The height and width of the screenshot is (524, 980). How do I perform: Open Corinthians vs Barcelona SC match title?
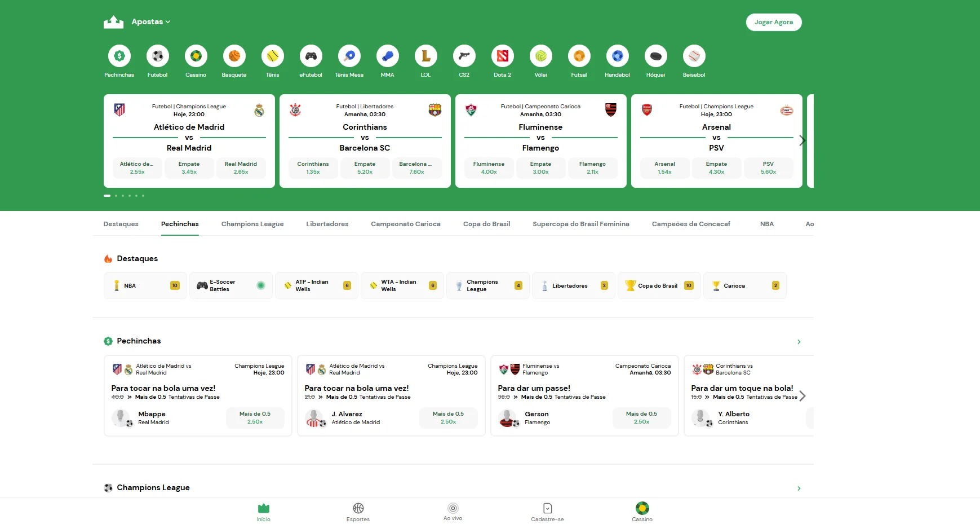pyautogui.click(x=365, y=138)
